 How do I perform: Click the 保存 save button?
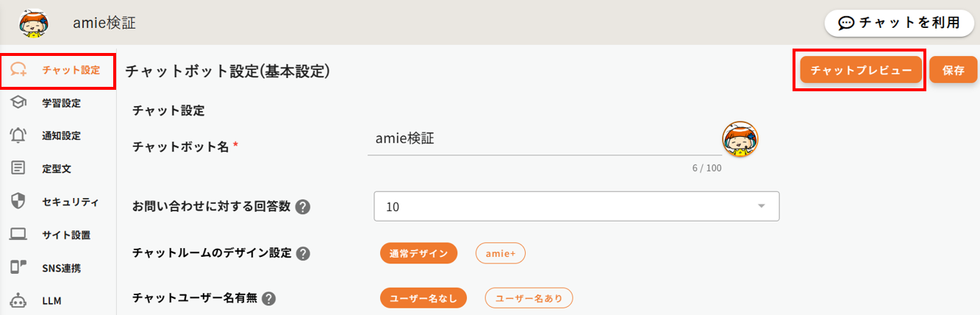coord(953,70)
